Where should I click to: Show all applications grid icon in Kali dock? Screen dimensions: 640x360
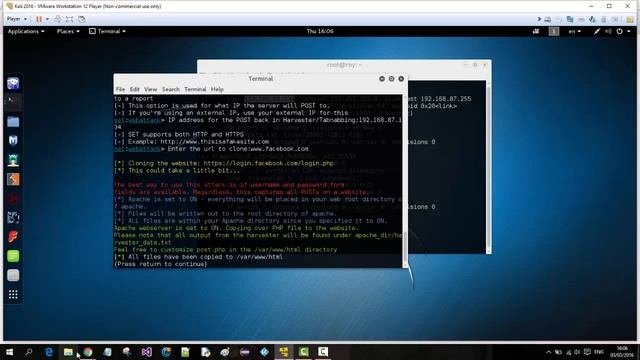(x=13, y=294)
